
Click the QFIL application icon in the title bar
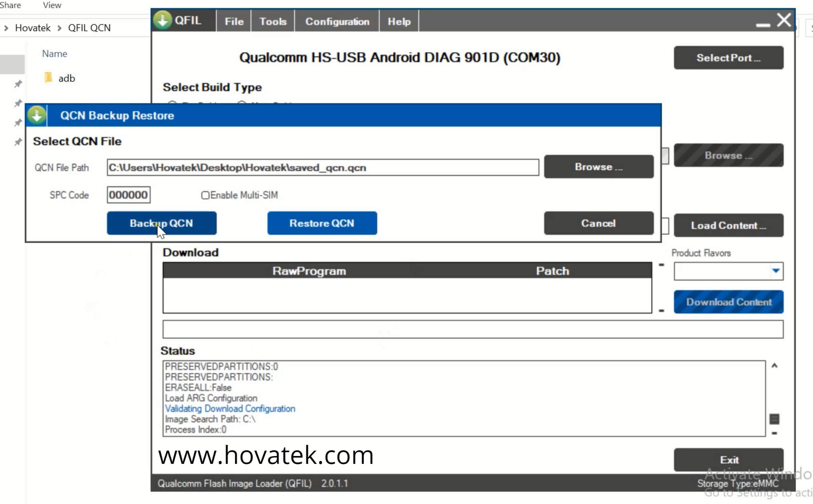coord(163,20)
